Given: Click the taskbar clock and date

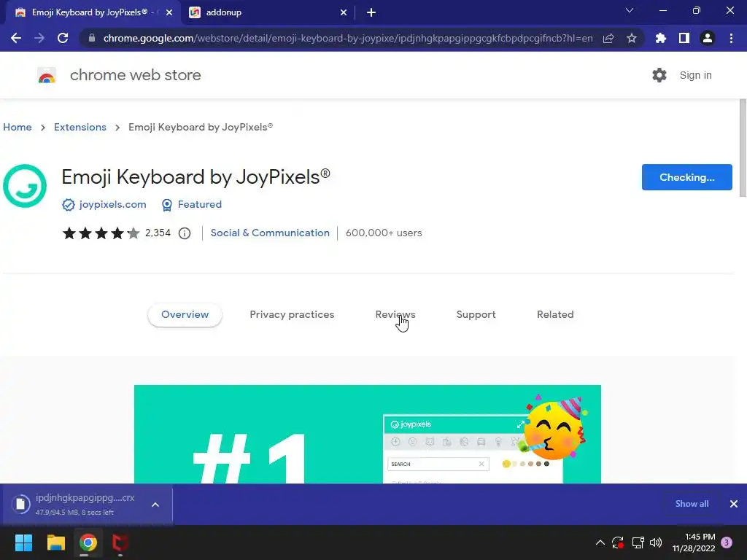Looking at the screenshot, I should click(694, 542).
